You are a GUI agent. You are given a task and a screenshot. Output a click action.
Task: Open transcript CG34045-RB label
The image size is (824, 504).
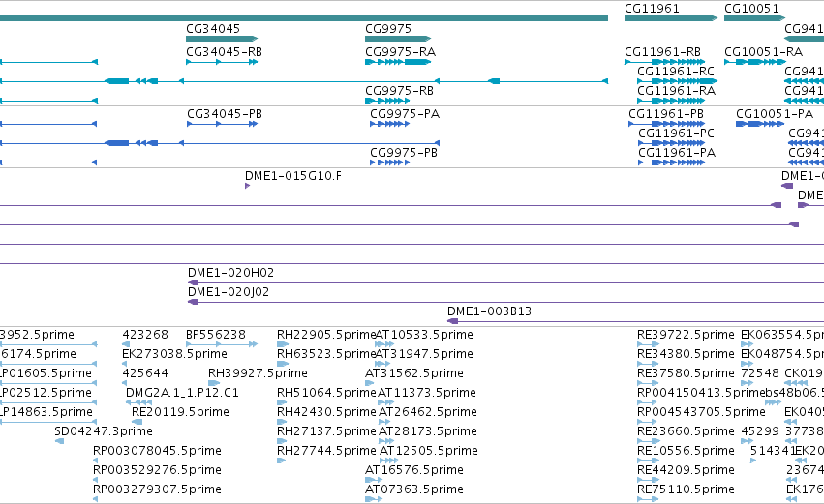point(224,52)
